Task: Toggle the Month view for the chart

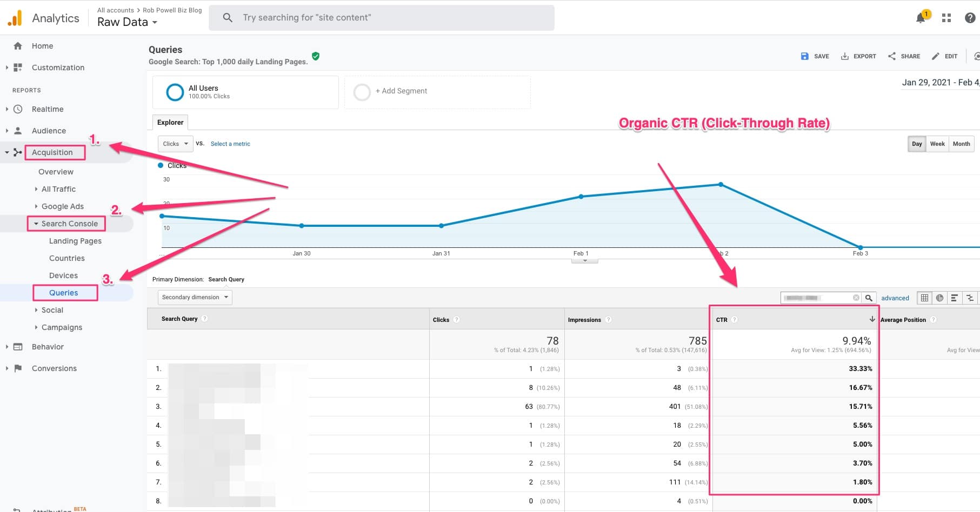Action: (x=961, y=144)
